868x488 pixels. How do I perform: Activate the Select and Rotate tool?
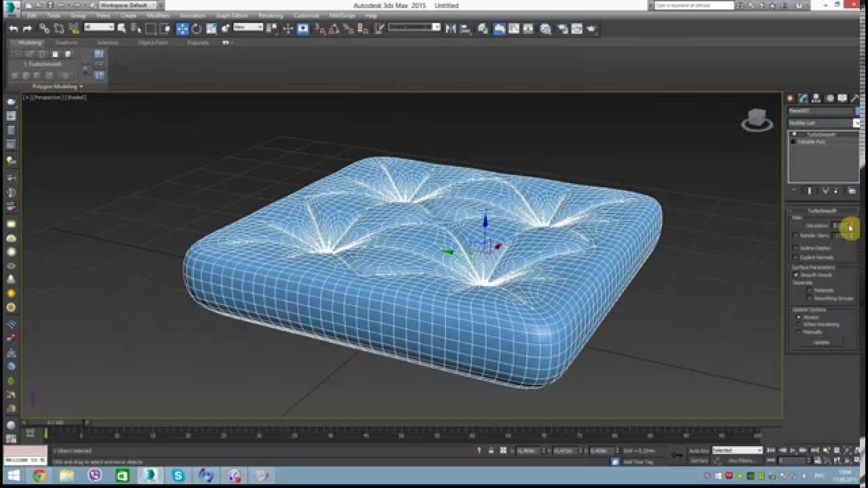click(197, 28)
